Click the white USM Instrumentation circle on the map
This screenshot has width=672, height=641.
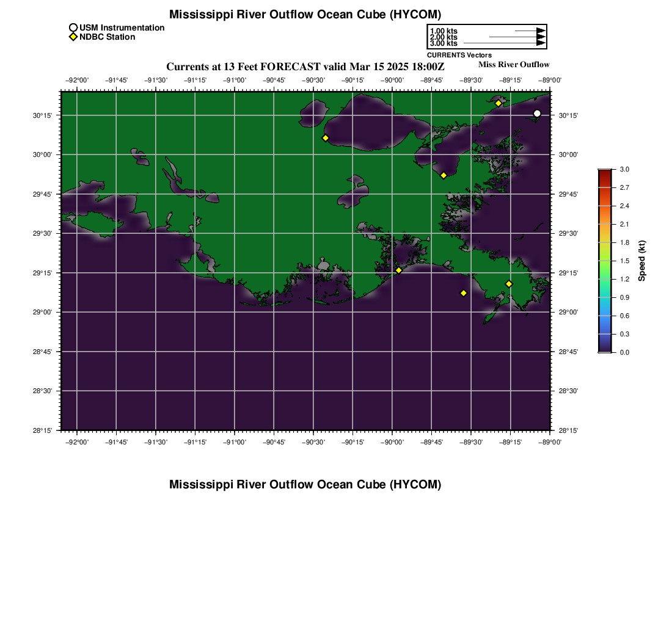tap(537, 114)
